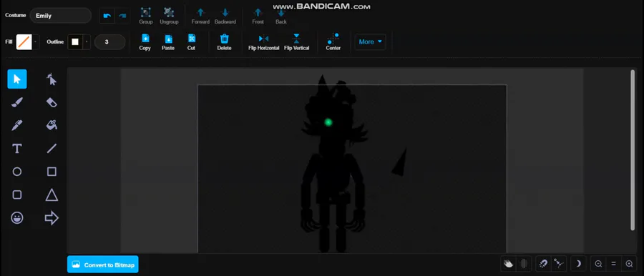The width and height of the screenshot is (644, 276).
Task: Click Convert to Bitmap button
Action: click(102, 265)
